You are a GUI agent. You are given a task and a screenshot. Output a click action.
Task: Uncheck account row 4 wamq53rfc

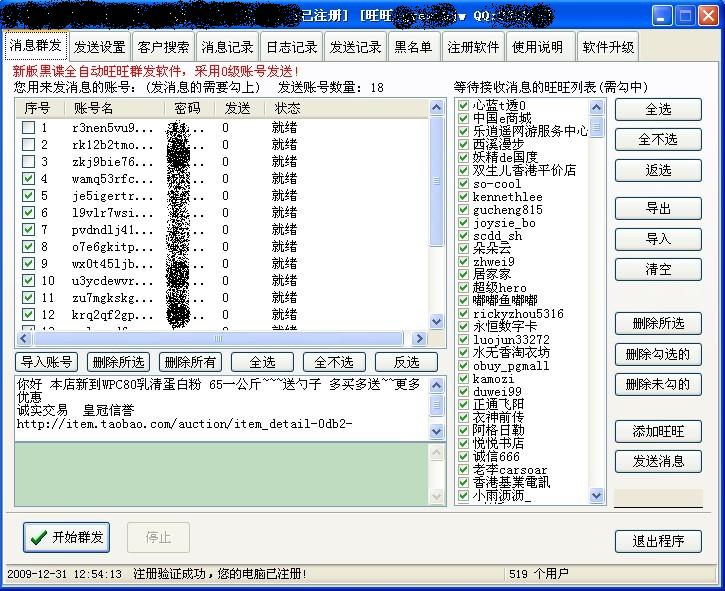[28, 179]
